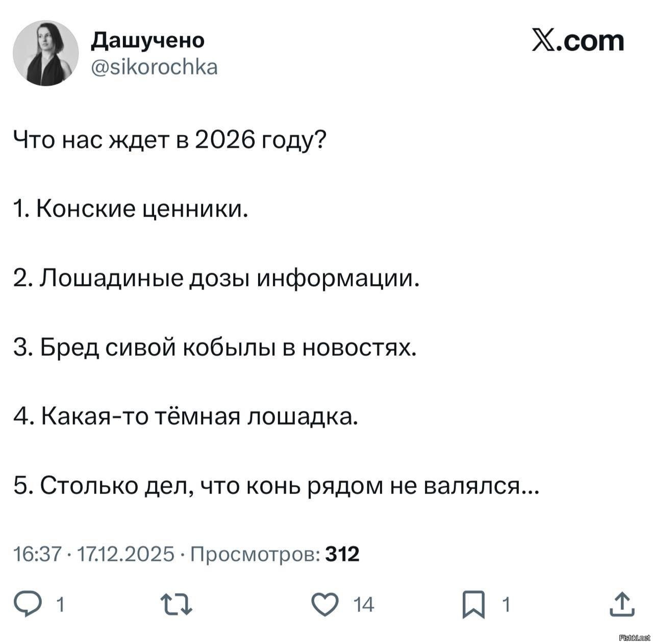Click the display name Дашучено
The width and height of the screenshot is (653, 644).
pyautogui.click(x=147, y=40)
